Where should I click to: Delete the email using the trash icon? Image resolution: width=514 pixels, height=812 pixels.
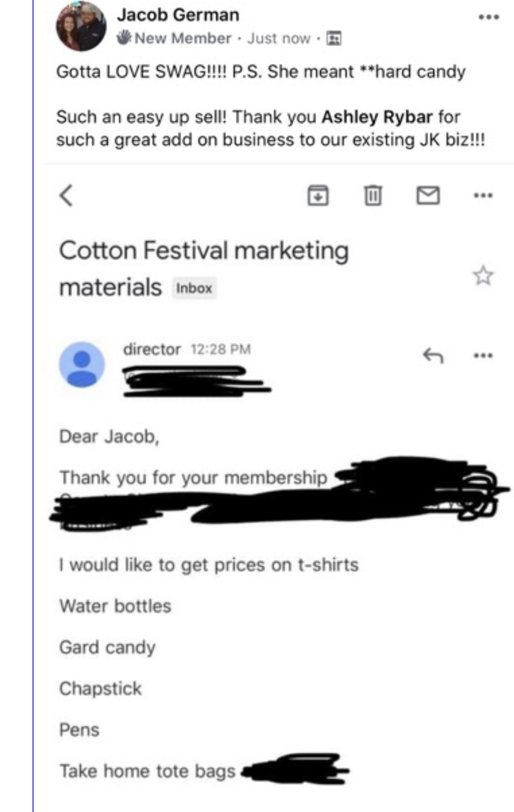coord(373,195)
